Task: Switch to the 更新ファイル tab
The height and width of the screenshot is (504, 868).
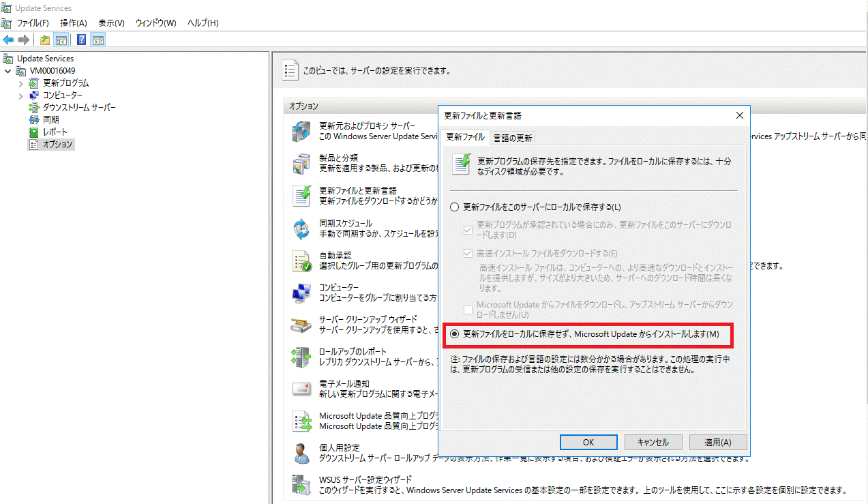Action: (465, 136)
